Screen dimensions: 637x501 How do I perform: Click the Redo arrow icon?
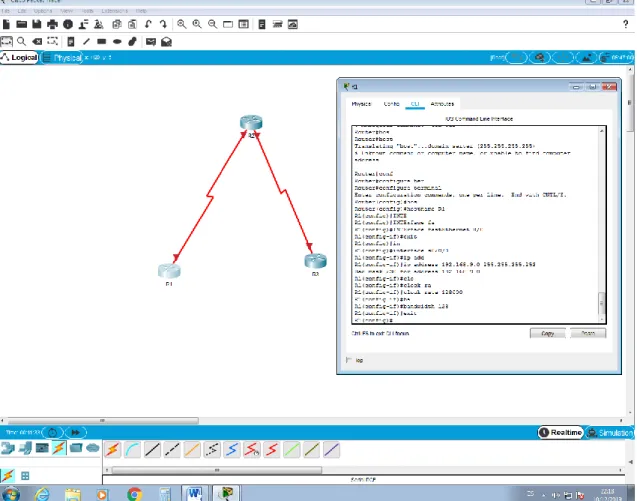pyautogui.click(x=163, y=24)
